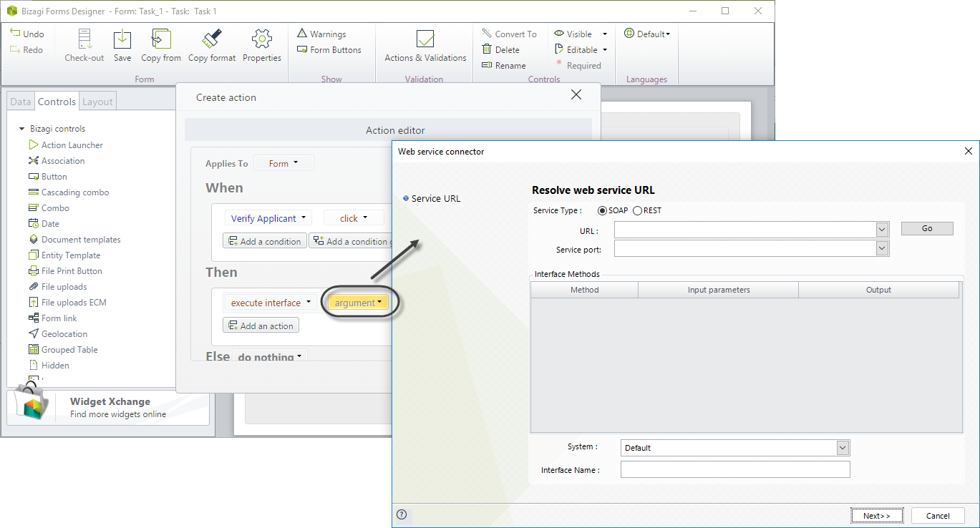Switch to the Data tab

[21, 102]
